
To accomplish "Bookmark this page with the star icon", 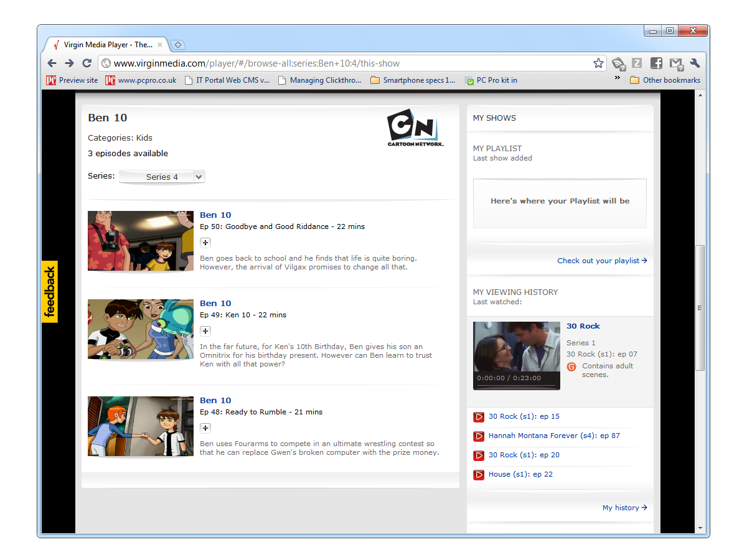I will 598,63.
